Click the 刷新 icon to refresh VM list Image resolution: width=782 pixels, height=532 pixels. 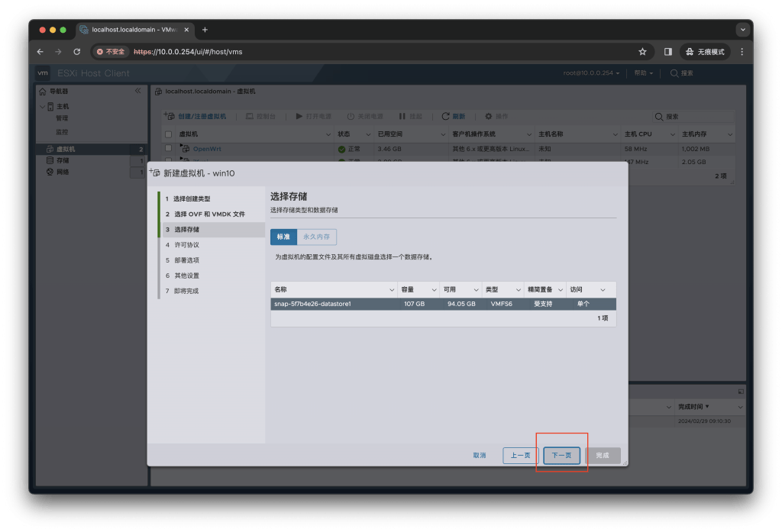point(444,117)
